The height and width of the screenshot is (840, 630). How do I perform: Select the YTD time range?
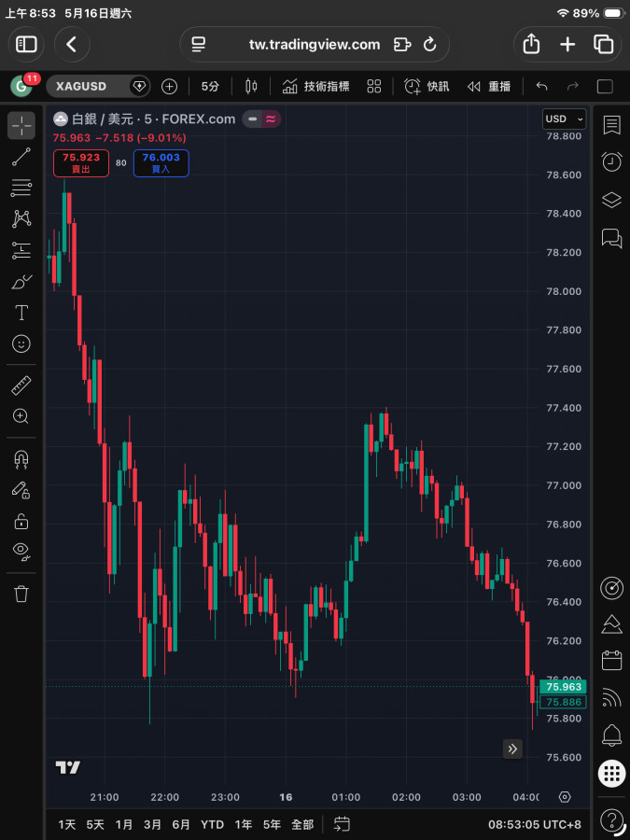[212, 824]
